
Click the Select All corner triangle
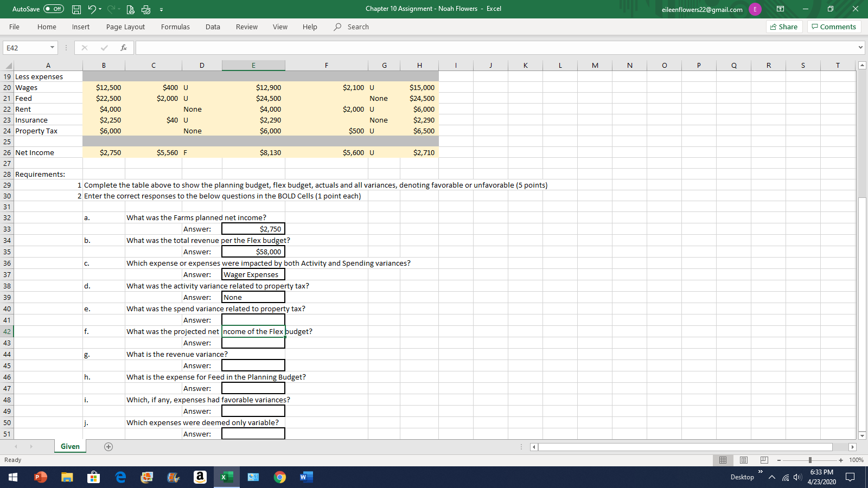(9, 66)
